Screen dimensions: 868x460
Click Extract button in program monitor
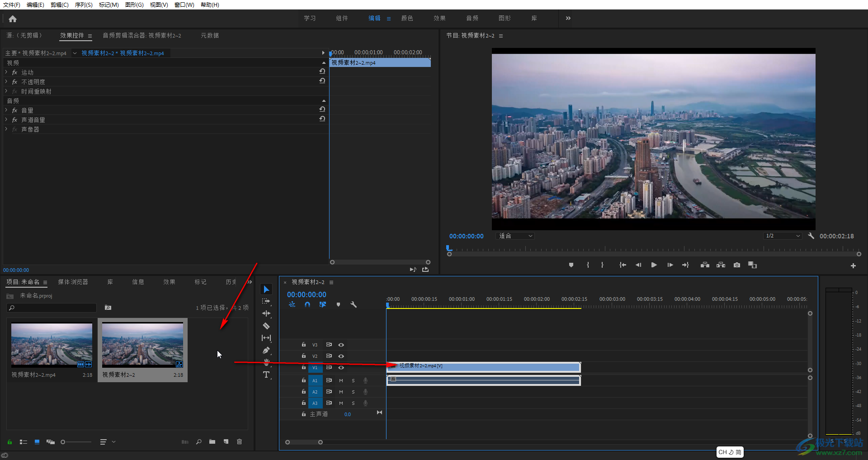point(721,265)
